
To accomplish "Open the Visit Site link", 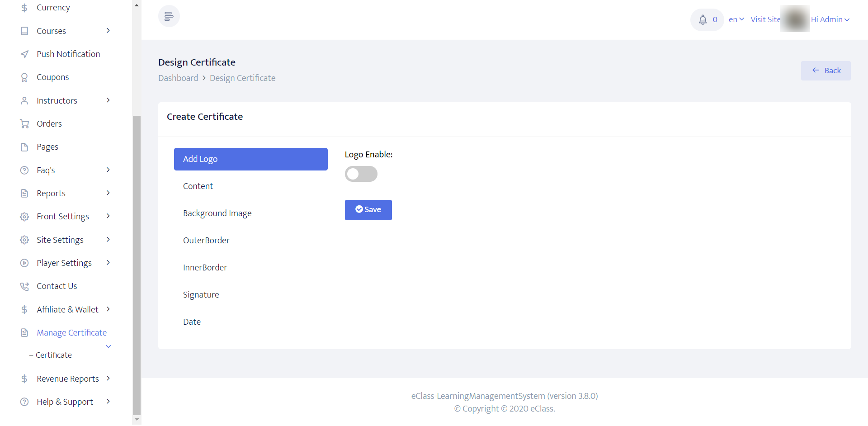I will (765, 19).
